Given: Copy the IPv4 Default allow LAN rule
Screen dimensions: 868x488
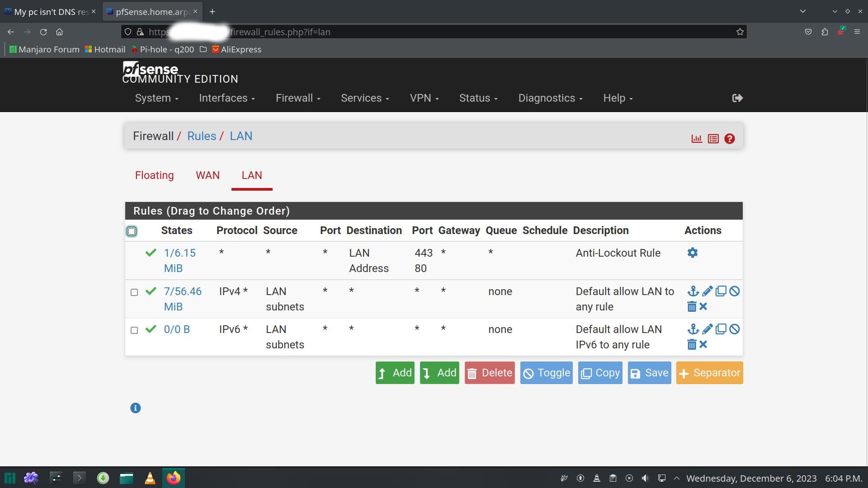Looking at the screenshot, I should [x=721, y=291].
